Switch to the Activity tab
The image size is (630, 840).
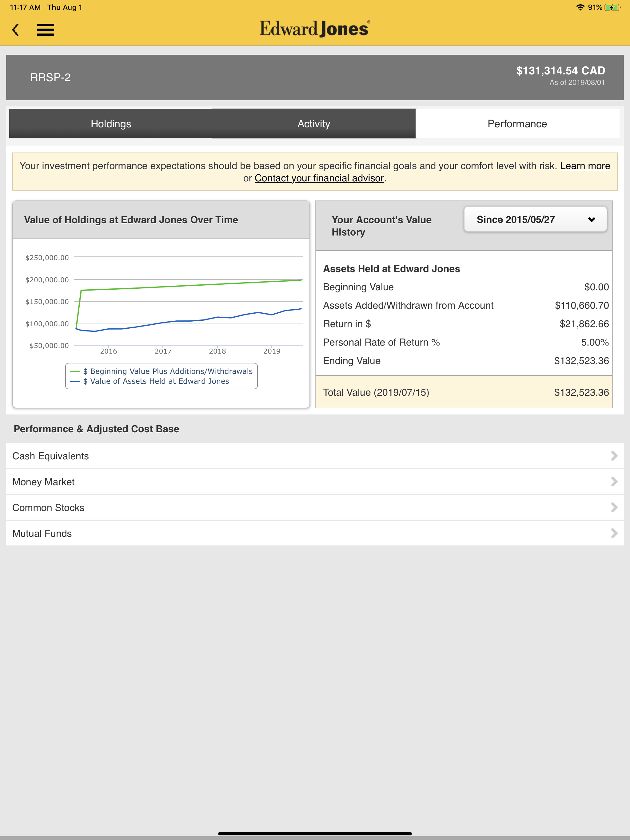314,124
